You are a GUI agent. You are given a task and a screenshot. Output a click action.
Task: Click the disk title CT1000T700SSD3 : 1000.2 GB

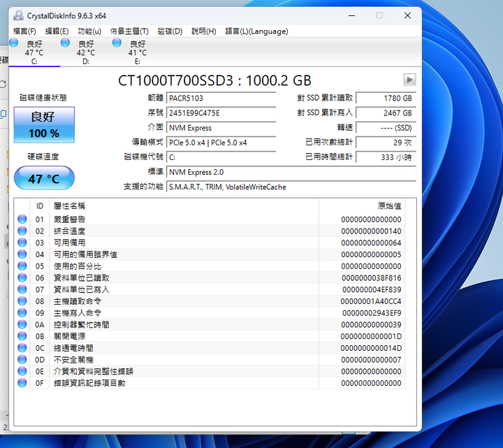[x=214, y=80]
